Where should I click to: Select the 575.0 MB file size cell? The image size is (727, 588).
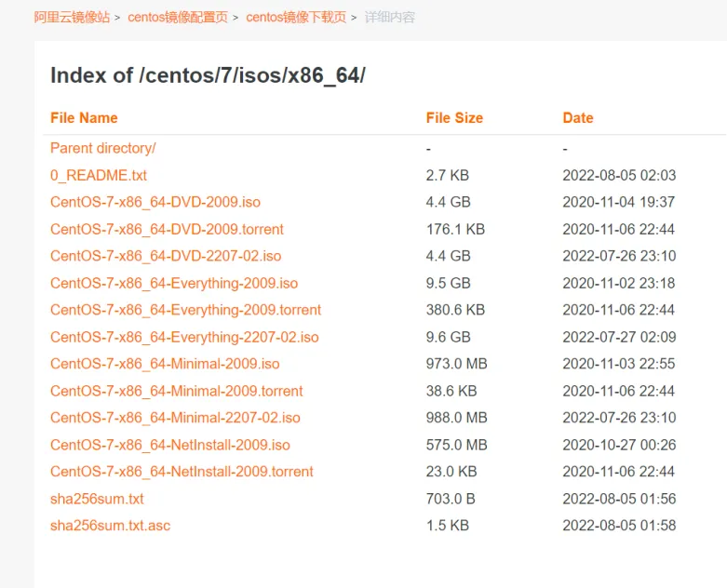[457, 445]
